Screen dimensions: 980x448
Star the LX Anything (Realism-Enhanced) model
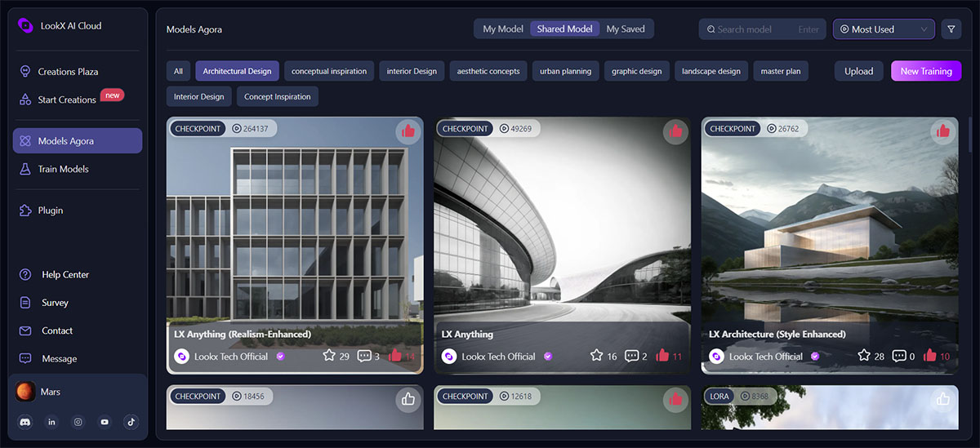pyautogui.click(x=329, y=356)
